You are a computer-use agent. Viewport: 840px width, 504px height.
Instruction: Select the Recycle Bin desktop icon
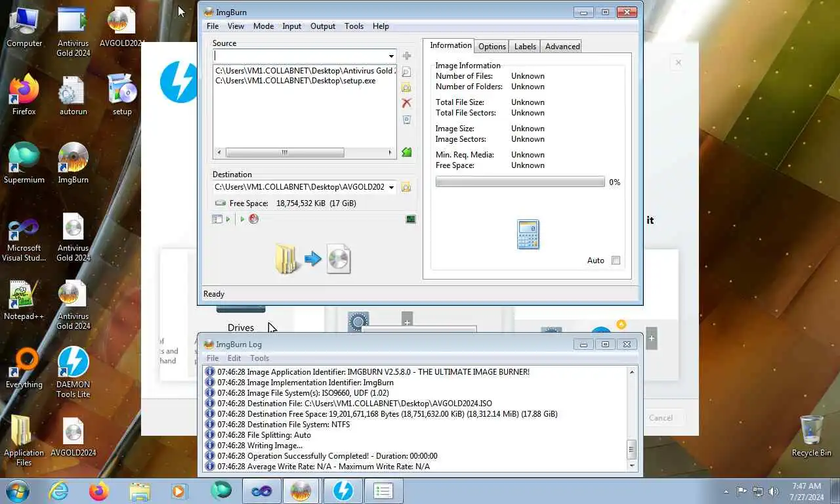(812, 436)
